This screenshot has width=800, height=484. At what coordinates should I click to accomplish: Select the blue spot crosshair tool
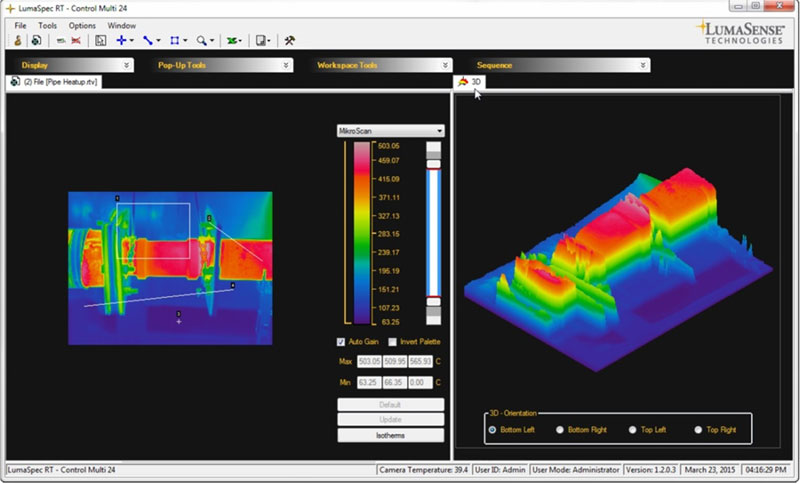pos(121,40)
